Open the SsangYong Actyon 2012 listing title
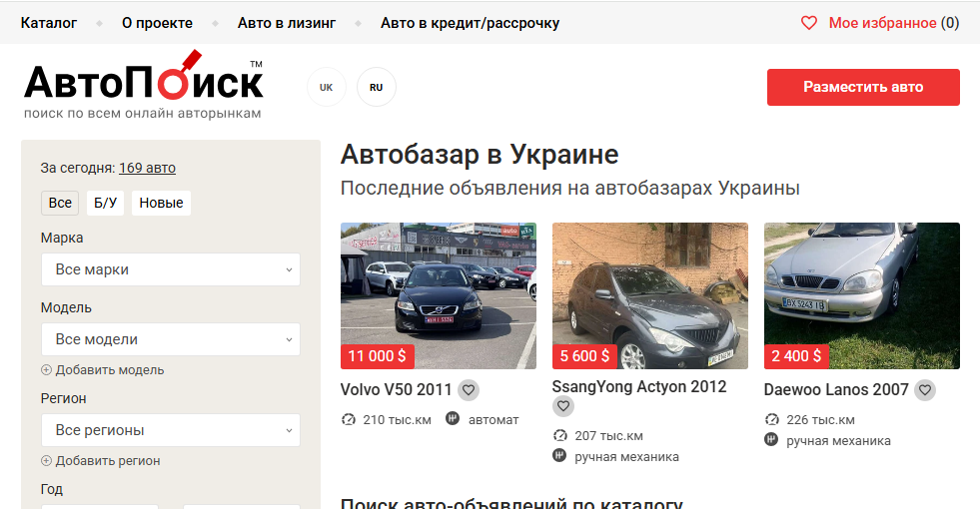Viewport: 980px width, 509px height. 639,387
